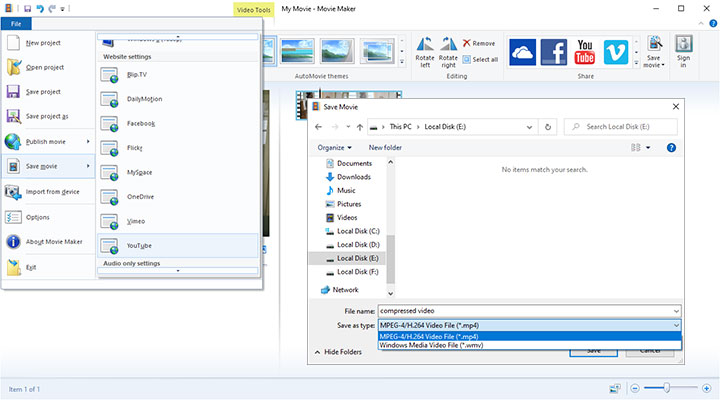Screen dimensions: 720x400
Task: Share to Facebook ribbon icon
Action: pyautogui.click(x=553, y=52)
